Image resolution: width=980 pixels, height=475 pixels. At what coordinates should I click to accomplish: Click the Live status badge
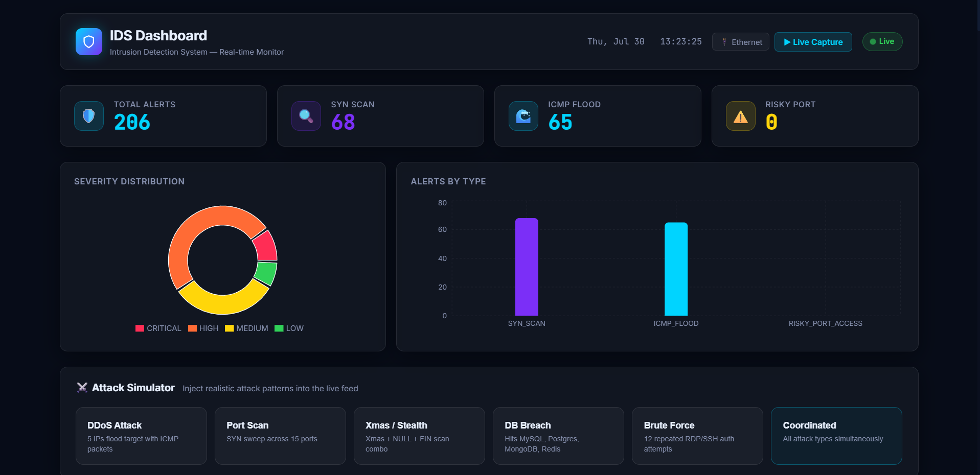[882, 42]
